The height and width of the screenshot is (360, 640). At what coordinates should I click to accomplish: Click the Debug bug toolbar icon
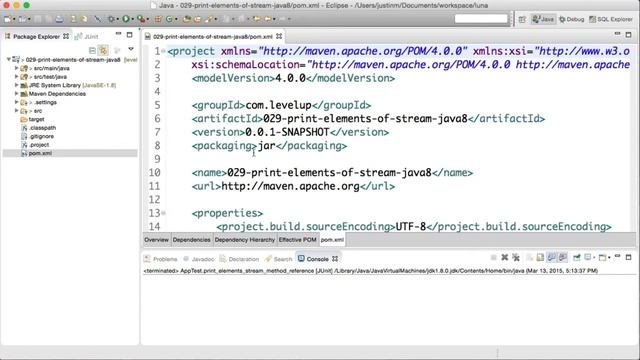tap(111, 19)
